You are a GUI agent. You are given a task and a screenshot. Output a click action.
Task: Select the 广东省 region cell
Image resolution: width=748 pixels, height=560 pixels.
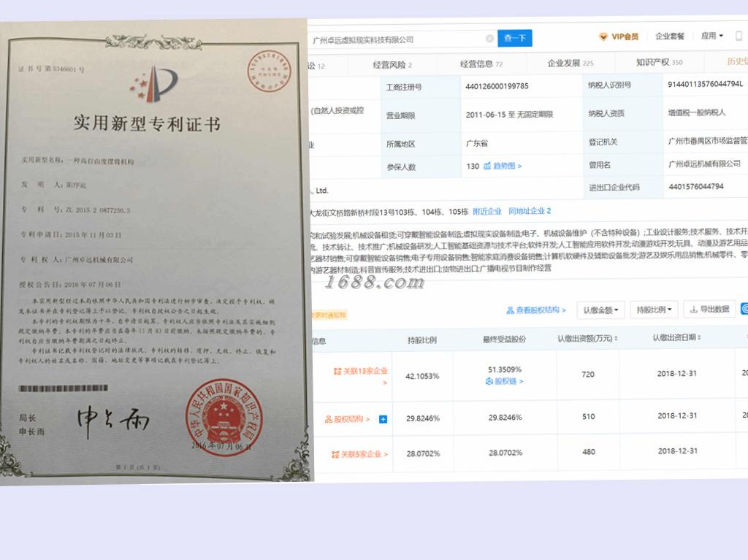477,143
